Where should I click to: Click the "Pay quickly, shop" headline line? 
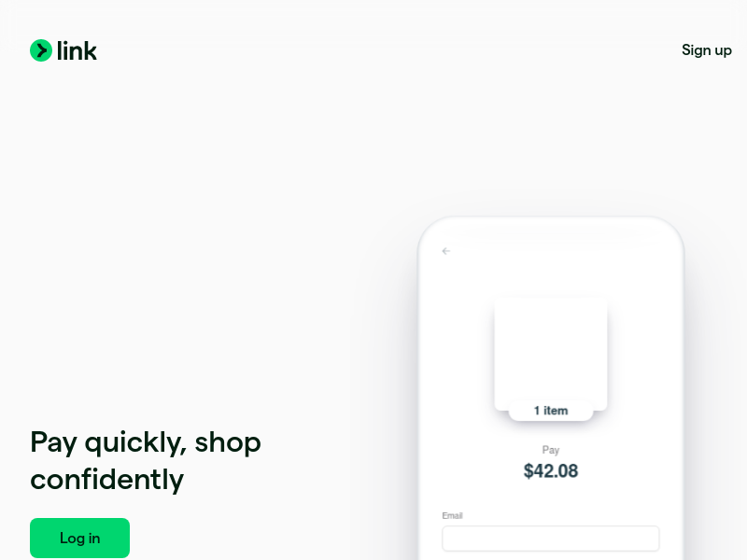(146, 442)
